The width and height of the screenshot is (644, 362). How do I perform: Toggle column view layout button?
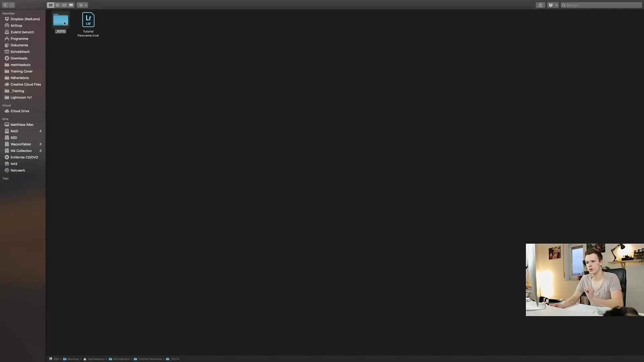[x=64, y=5]
